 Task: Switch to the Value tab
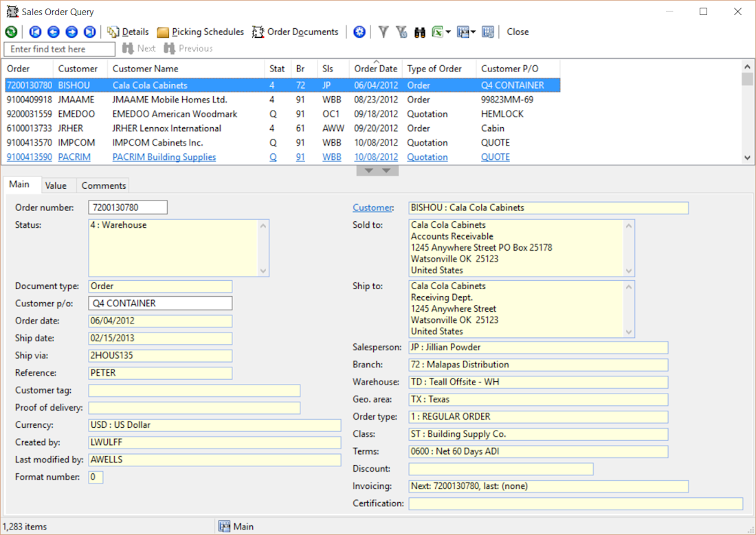(x=56, y=185)
